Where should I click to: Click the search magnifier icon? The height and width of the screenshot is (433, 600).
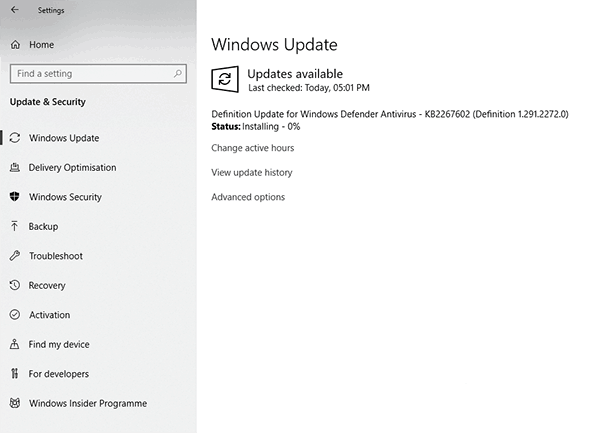pos(178,73)
